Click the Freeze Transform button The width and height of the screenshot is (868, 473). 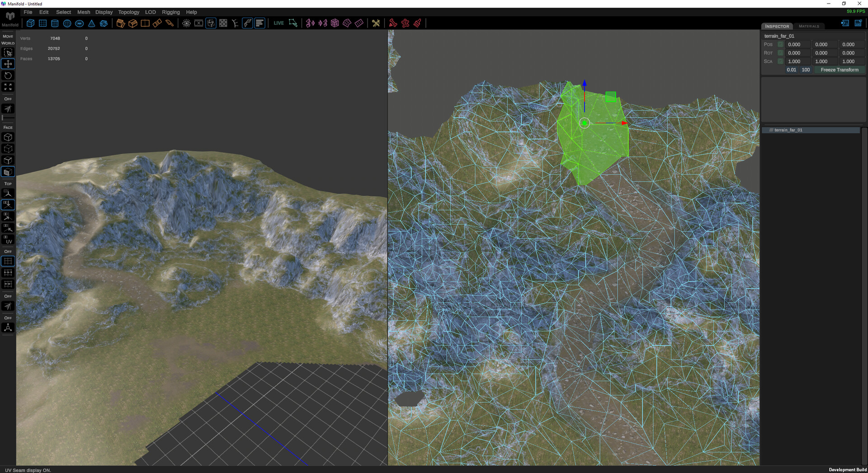(840, 70)
